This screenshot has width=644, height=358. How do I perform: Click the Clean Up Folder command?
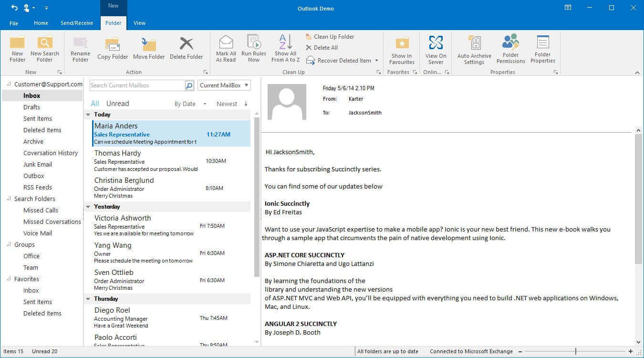(330, 37)
